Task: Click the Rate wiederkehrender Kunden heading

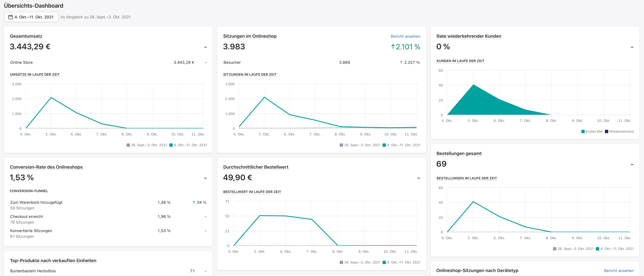Action: [x=469, y=36]
